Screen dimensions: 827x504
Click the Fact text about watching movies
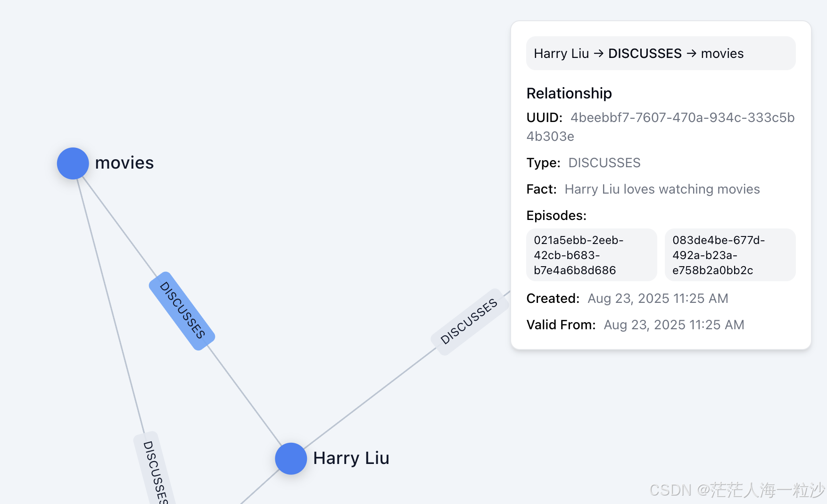pos(662,189)
